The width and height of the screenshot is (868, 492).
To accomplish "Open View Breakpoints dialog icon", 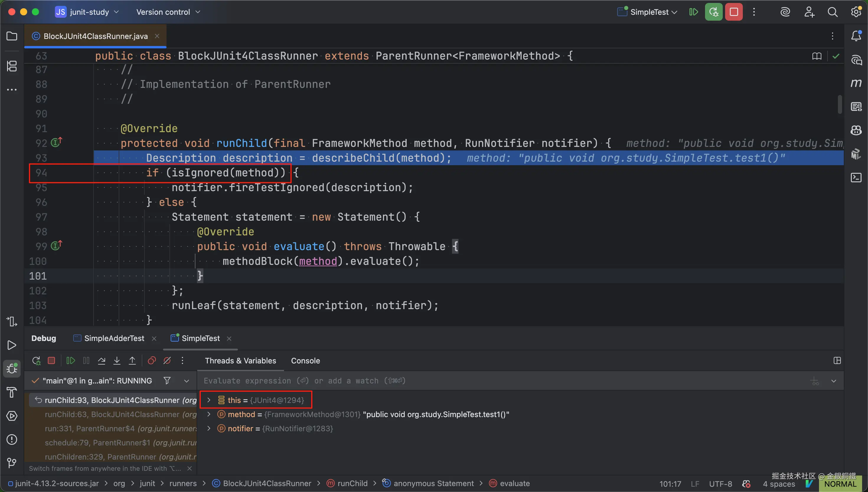I will 152,360.
